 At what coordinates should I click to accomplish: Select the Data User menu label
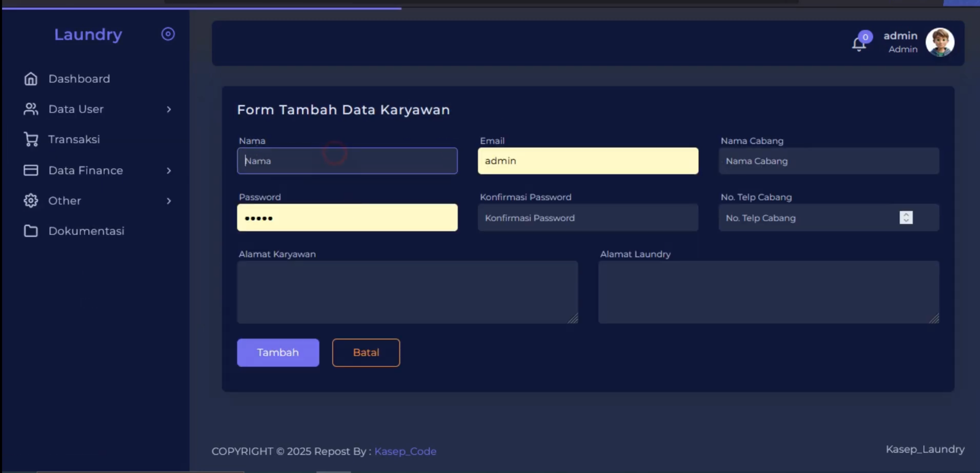pos(76,109)
